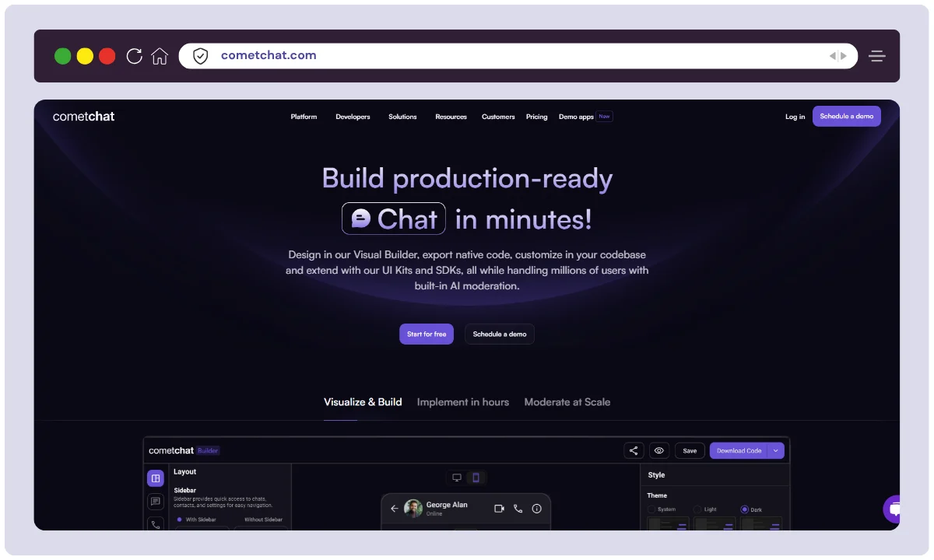
Task: Click the cometchat.com address bar
Action: (x=518, y=56)
